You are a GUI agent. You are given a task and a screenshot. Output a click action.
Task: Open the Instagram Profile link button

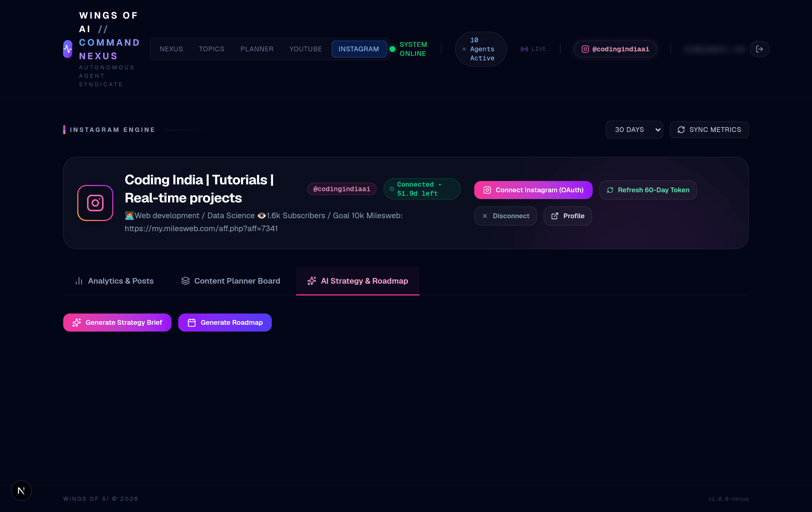pos(568,216)
